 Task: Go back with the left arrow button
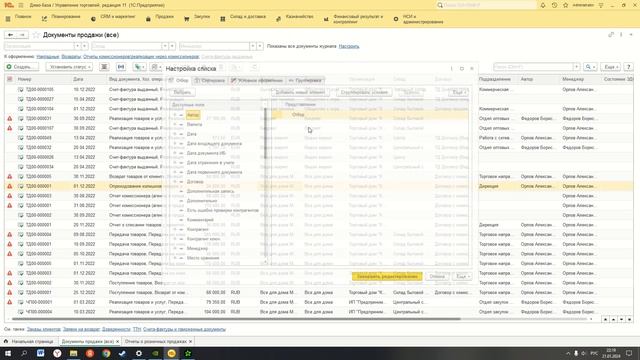tap(11, 35)
